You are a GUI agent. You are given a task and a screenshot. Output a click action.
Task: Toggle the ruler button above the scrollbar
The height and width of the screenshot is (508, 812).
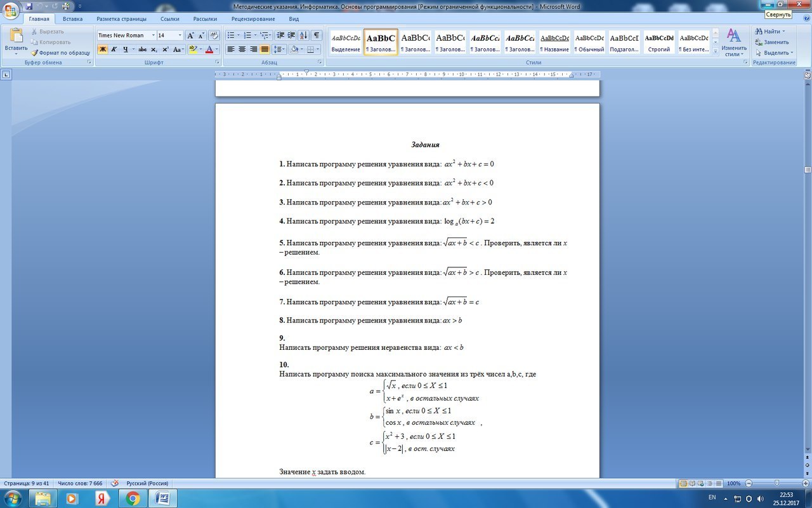tap(808, 74)
